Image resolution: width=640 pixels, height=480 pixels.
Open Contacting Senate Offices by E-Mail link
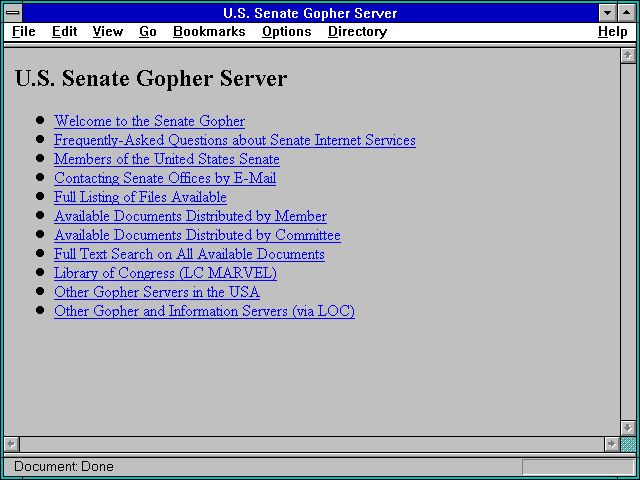click(165, 178)
